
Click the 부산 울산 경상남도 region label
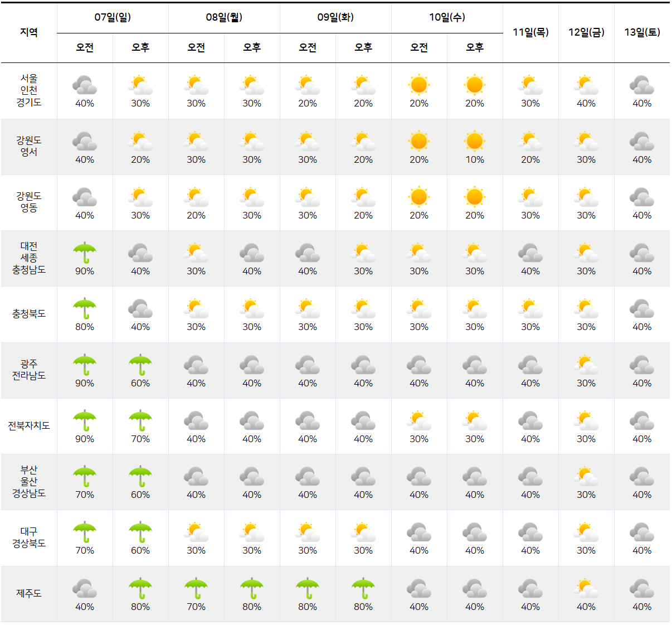click(x=29, y=482)
